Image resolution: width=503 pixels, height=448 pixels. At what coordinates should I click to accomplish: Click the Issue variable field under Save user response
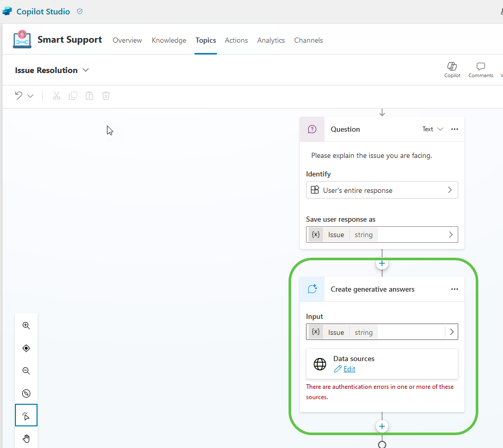click(x=382, y=235)
